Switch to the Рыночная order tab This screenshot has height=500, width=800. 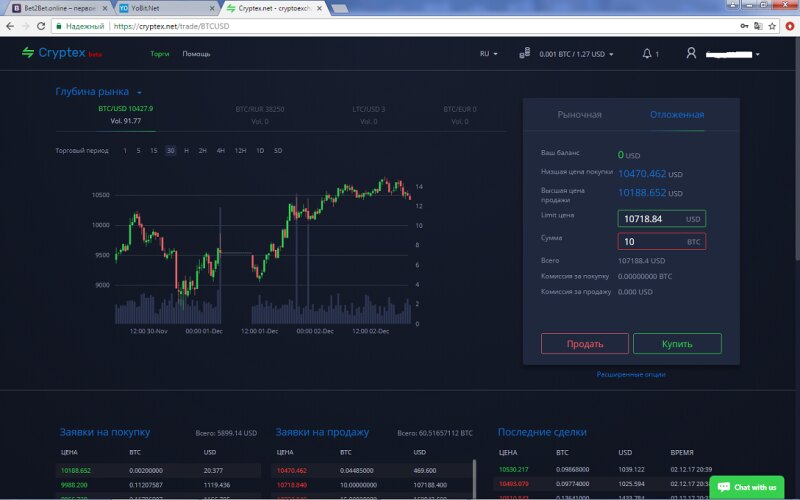pyautogui.click(x=579, y=115)
